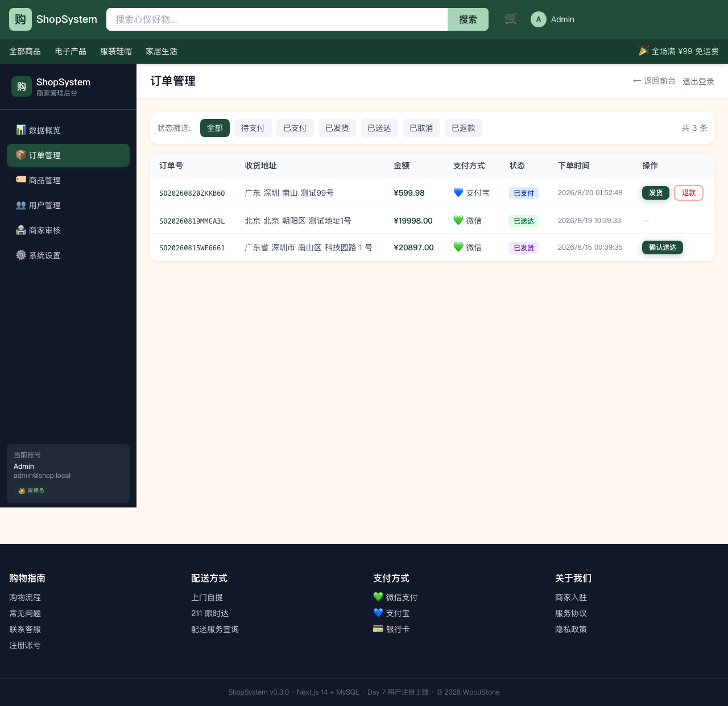Open 电子产品 category in nav bar

(x=71, y=51)
